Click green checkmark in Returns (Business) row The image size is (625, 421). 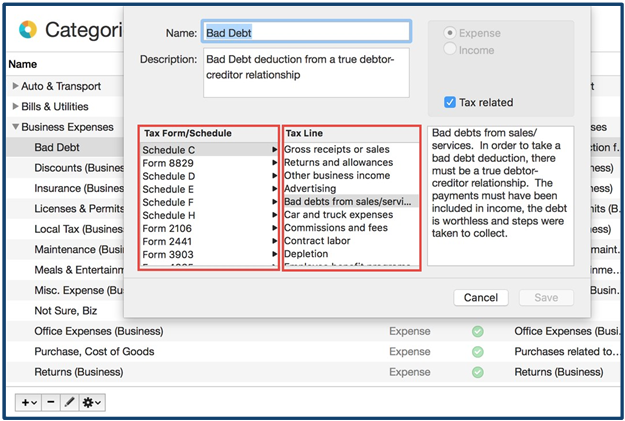[477, 372]
